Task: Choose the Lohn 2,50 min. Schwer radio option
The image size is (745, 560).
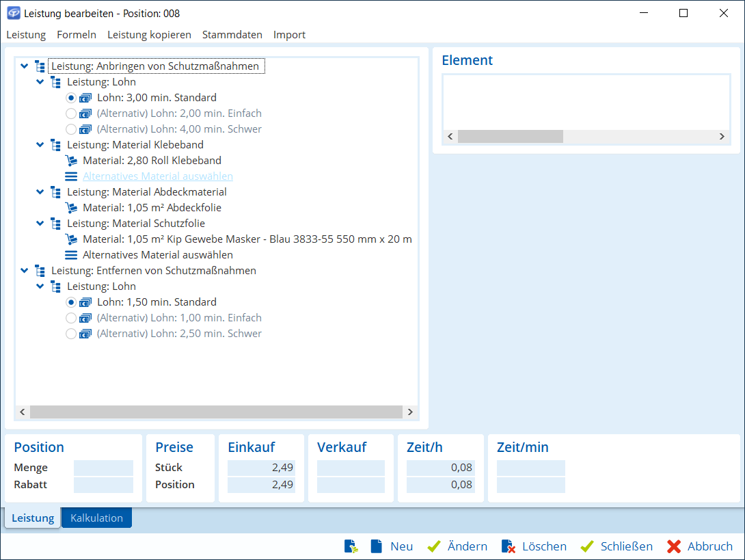Action: [70, 334]
